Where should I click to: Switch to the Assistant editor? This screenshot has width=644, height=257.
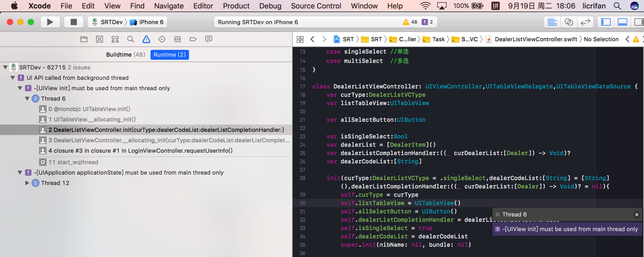point(569,22)
